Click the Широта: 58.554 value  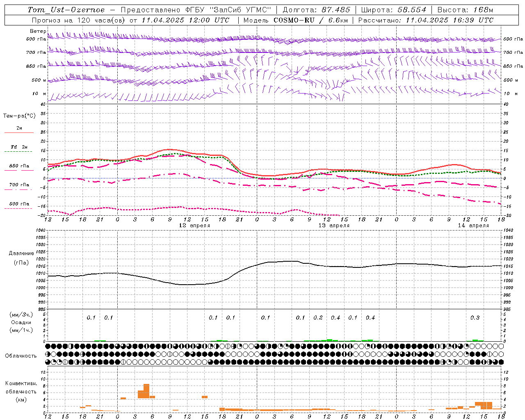point(394,10)
